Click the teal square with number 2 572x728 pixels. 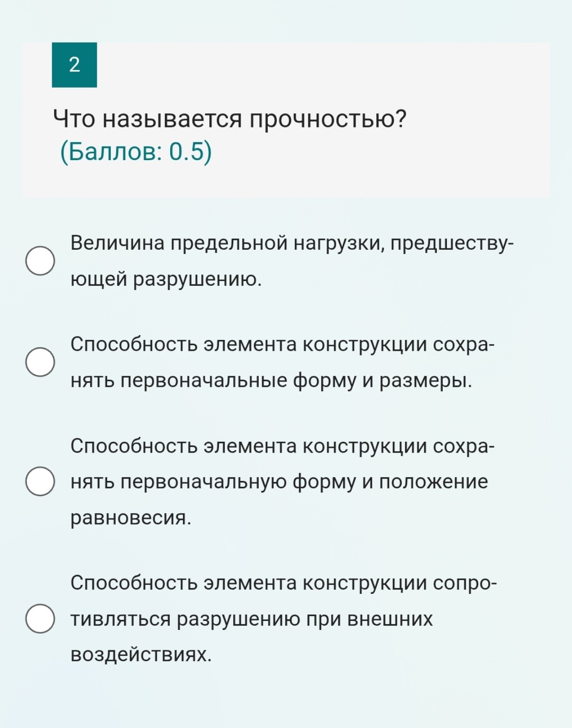pos(74,65)
